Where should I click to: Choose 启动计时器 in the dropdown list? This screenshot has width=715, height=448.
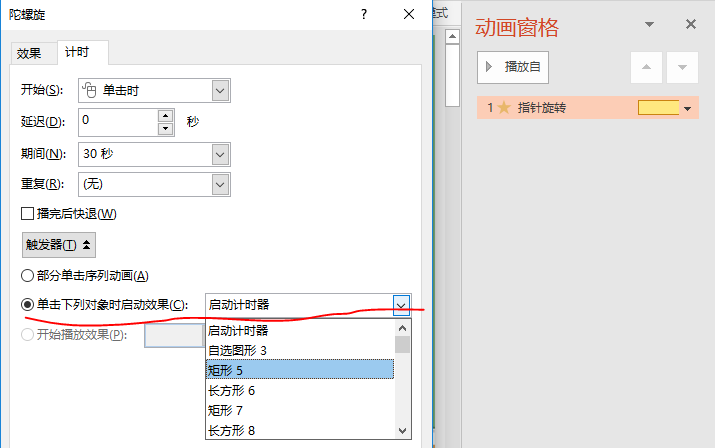300,330
